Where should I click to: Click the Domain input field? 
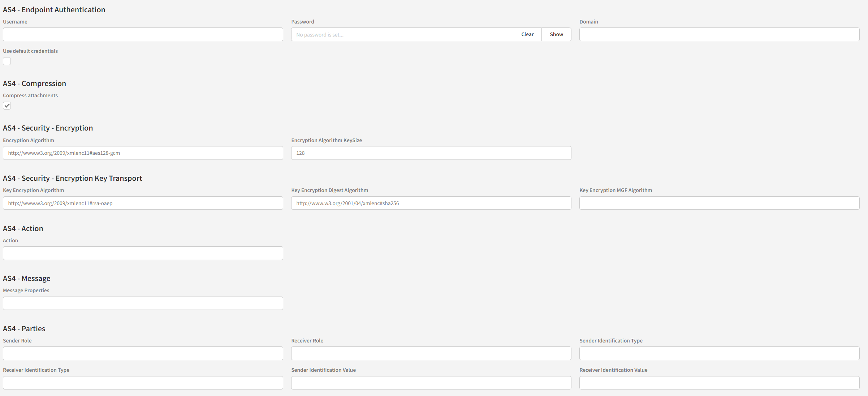click(x=719, y=34)
